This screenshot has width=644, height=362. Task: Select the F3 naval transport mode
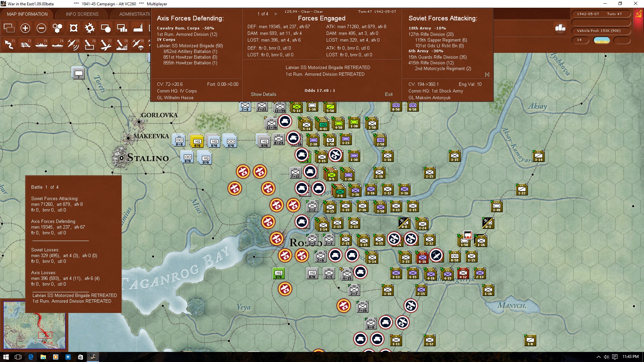click(x=41, y=44)
